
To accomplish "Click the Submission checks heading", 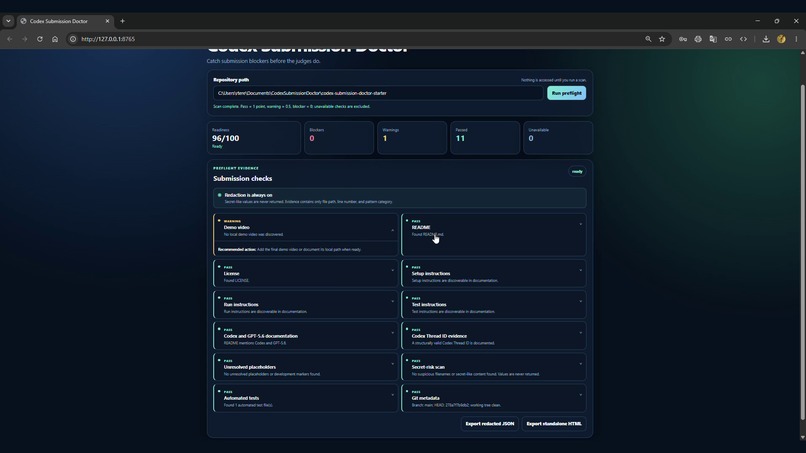I will [x=243, y=178].
